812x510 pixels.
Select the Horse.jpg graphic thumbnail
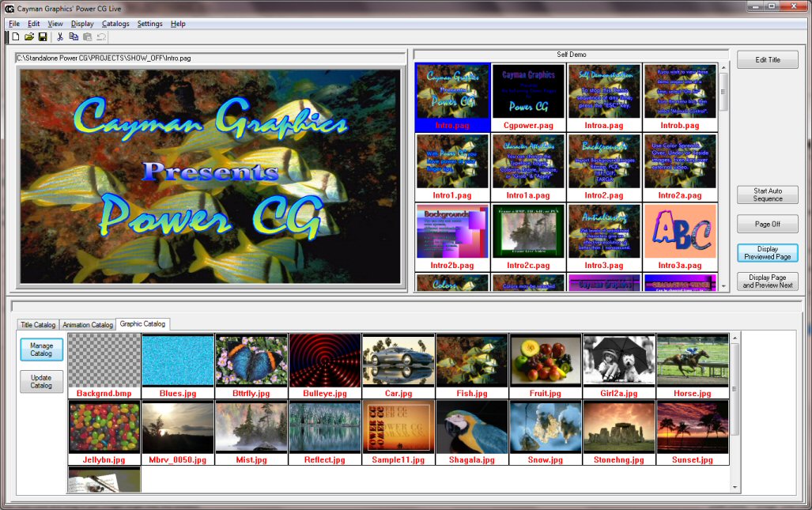[x=693, y=366]
